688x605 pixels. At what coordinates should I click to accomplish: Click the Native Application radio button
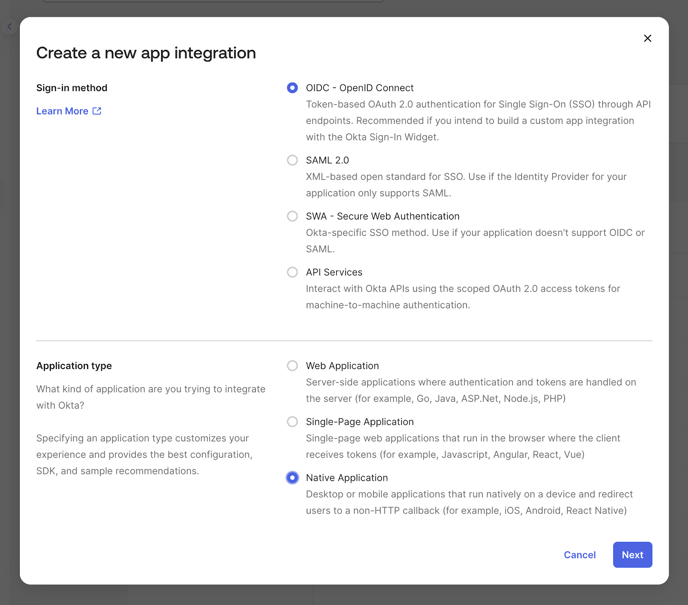tap(292, 478)
